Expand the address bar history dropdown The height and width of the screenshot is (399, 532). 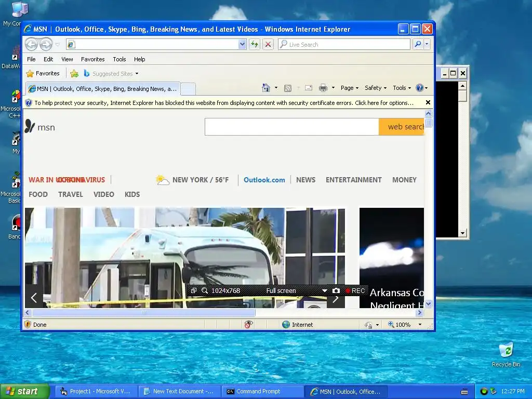pos(242,44)
